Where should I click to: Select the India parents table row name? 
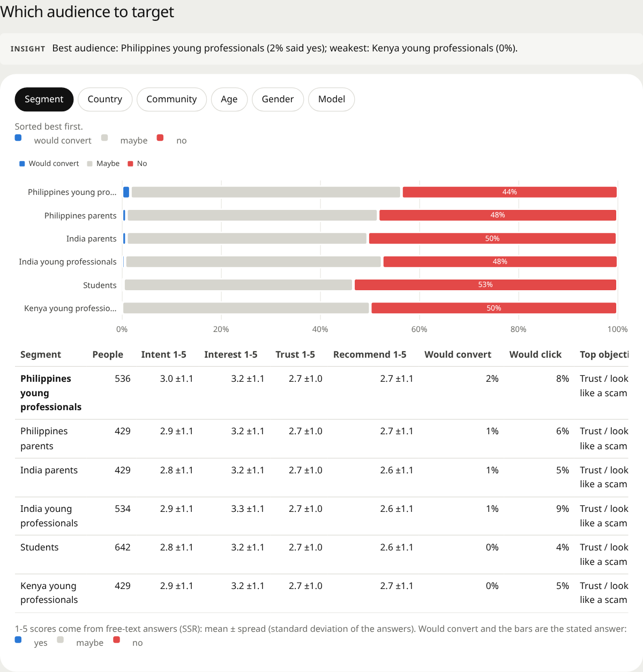coord(49,470)
